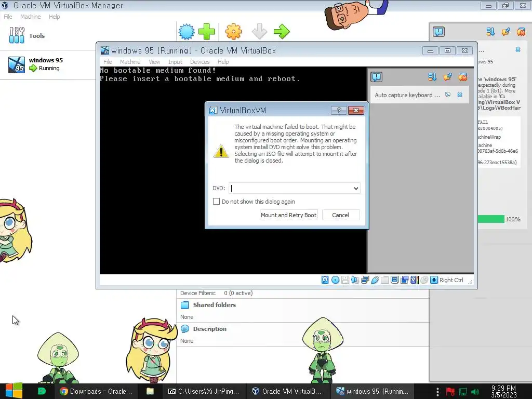The width and height of the screenshot is (532, 399).
Task: Open the File menu in the VM window
Action: (108, 62)
